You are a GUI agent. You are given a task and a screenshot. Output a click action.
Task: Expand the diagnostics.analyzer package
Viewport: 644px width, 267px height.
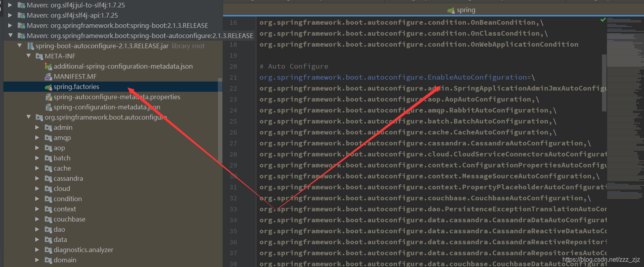pos(37,250)
